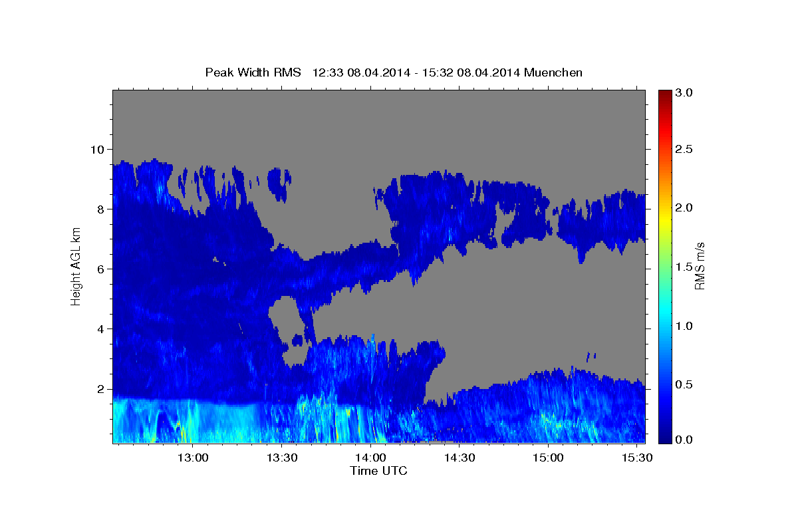Click the 'RMS m/s' colorbar label
Image resolution: width=798 pixels, height=532 pixels.
(700, 266)
